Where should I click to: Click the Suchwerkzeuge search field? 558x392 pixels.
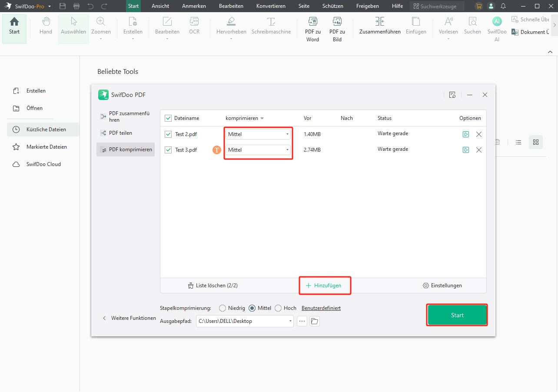(437, 7)
